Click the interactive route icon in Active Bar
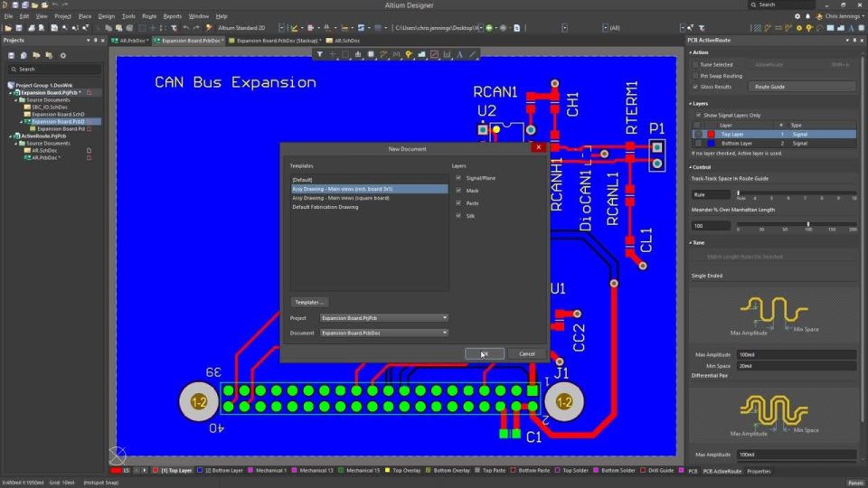The width and height of the screenshot is (868, 488). pyautogui.click(x=383, y=54)
